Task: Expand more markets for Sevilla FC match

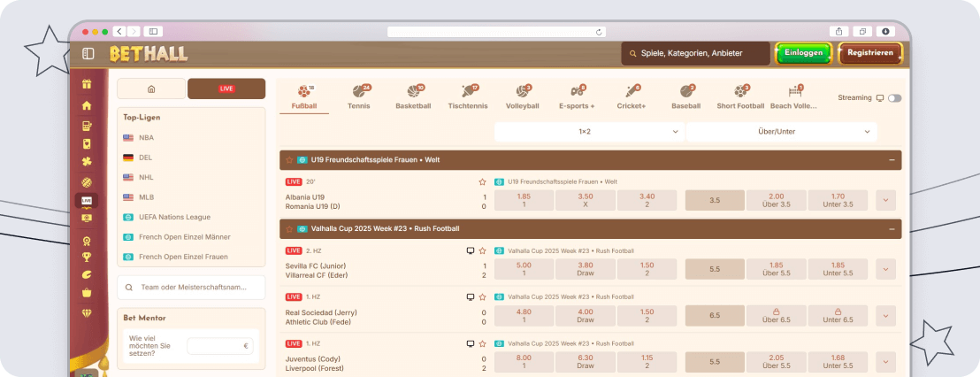Action: click(x=885, y=269)
